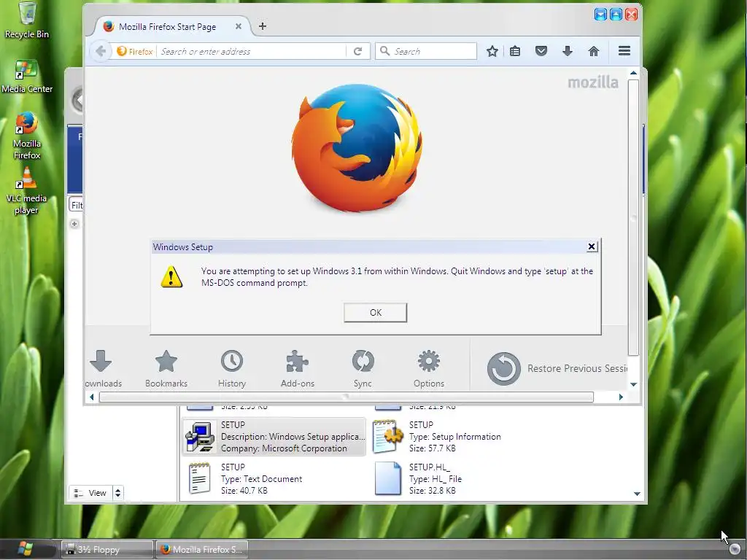Click the Firefox window maximize button

[616, 15]
